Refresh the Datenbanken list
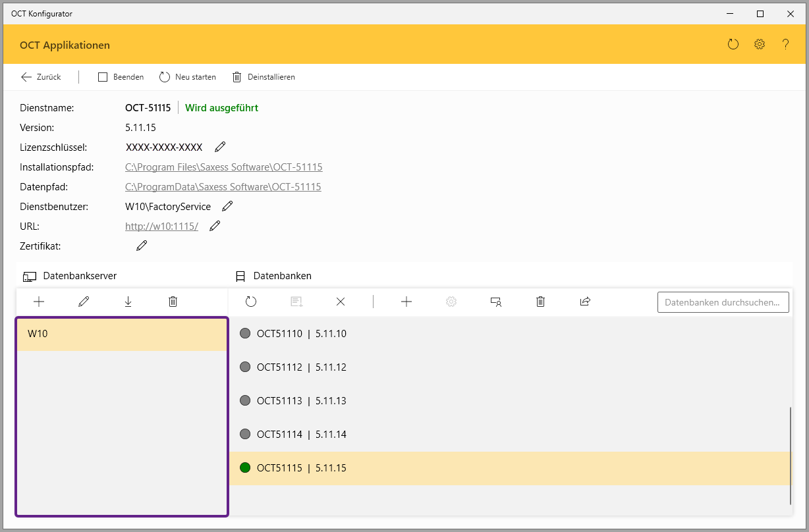The image size is (809, 532). coord(251,302)
